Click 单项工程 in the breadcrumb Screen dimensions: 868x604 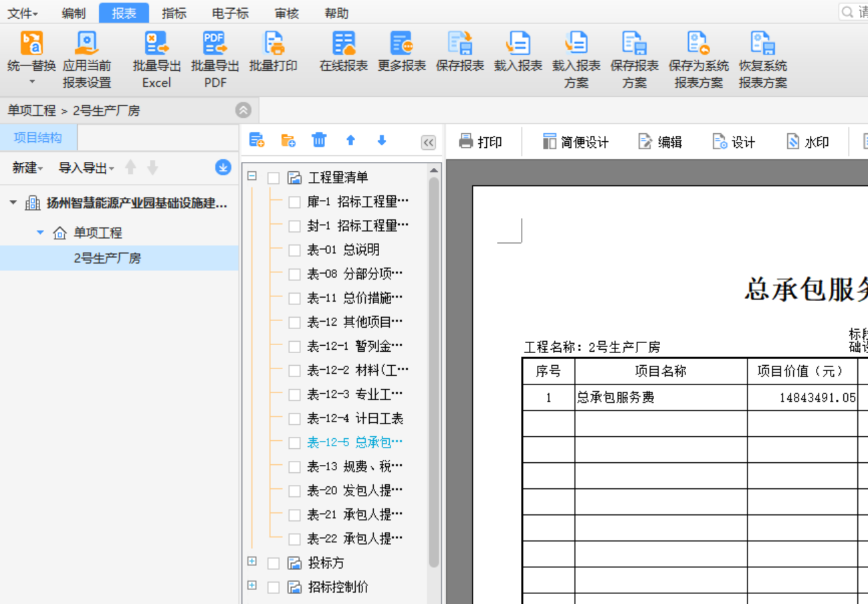(x=31, y=110)
